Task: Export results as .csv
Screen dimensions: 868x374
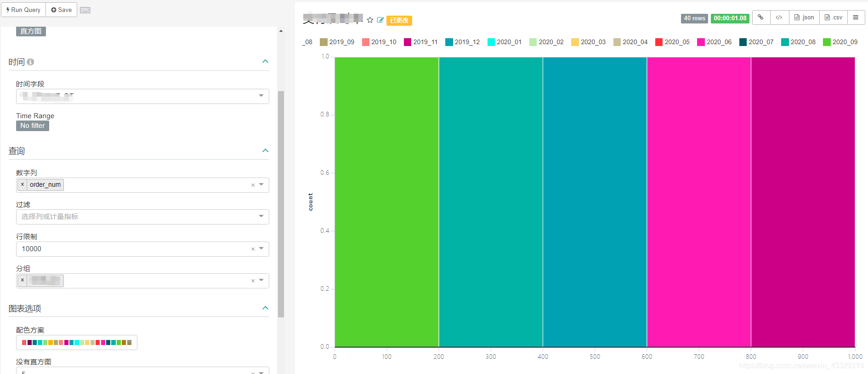Action: (x=834, y=17)
